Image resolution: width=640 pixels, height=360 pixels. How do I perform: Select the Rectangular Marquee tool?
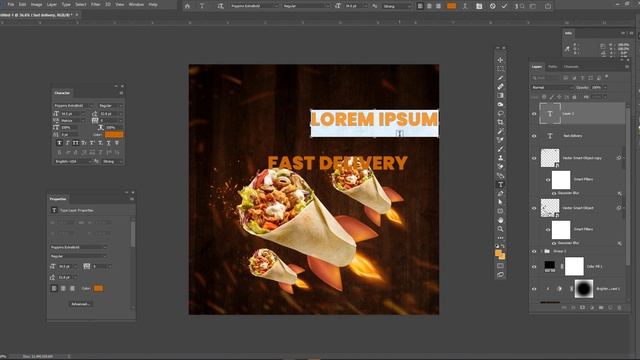click(500, 69)
